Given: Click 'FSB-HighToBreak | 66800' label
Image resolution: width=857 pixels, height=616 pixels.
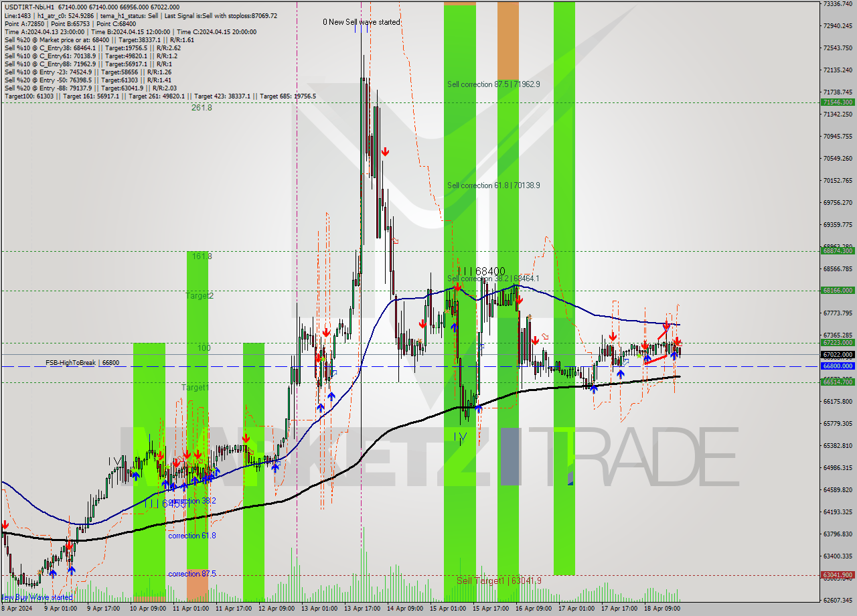Looking at the screenshot, I should coord(82,363).
